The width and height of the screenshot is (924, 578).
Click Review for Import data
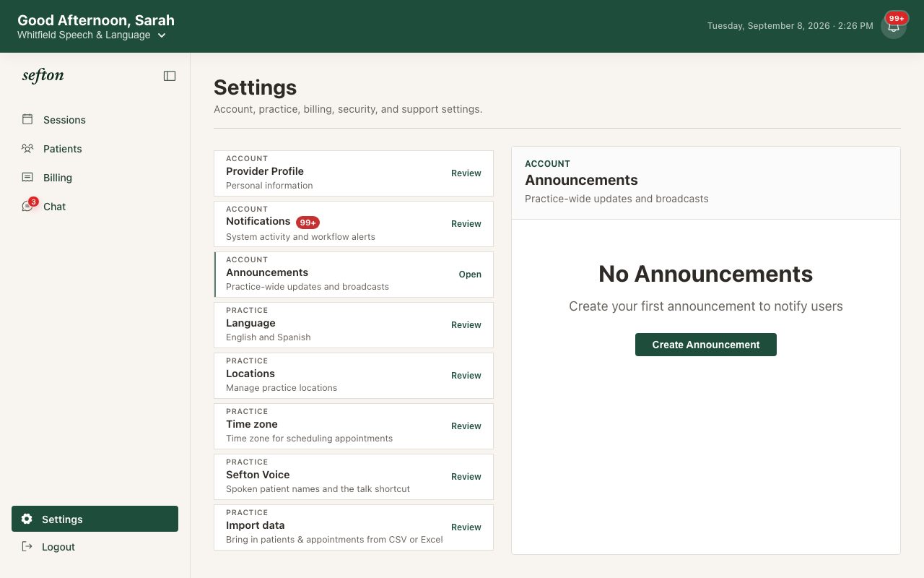tap(466, 527)
